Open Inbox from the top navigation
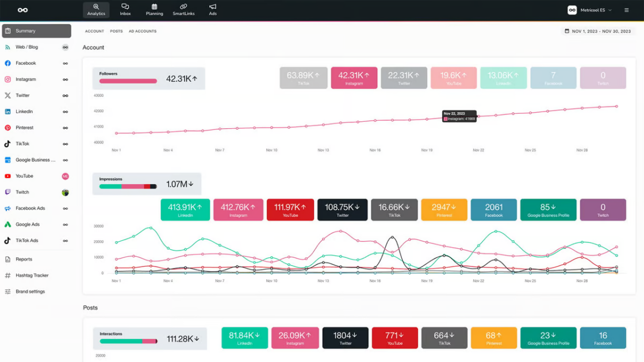 point(125,10)
